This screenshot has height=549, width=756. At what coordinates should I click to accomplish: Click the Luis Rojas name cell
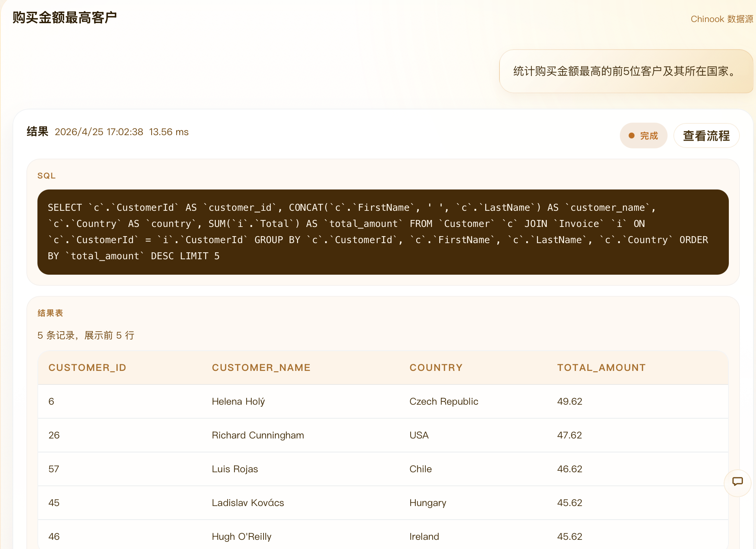[x=235, y=469]
